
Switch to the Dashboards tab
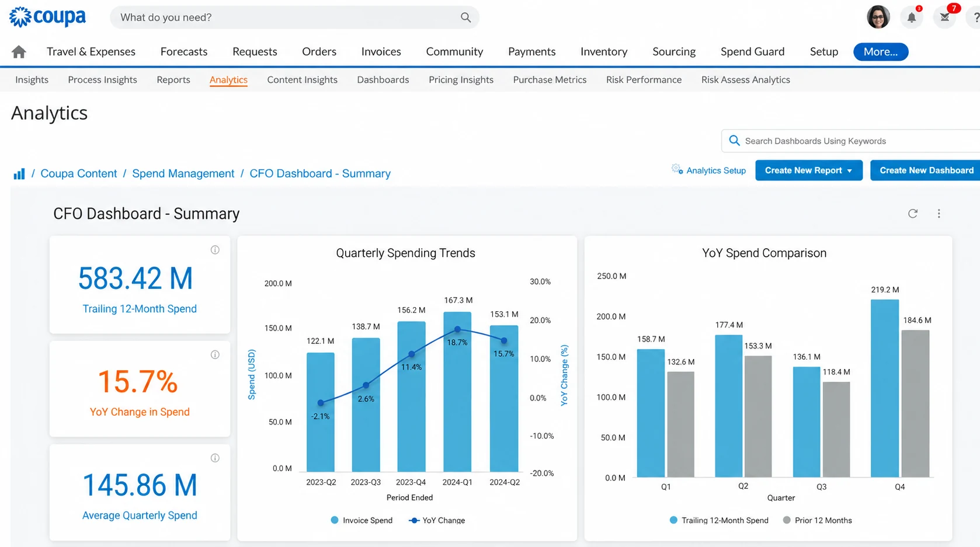(383, 80)
